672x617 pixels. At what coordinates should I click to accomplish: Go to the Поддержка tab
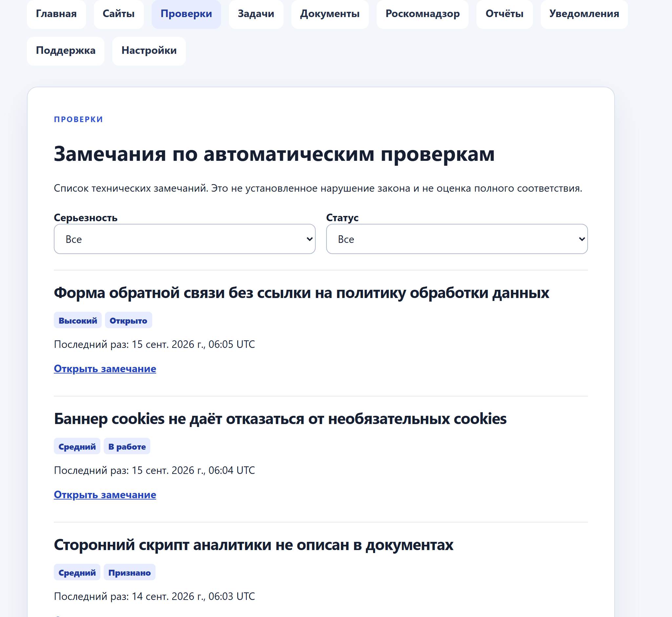point(65,51)
